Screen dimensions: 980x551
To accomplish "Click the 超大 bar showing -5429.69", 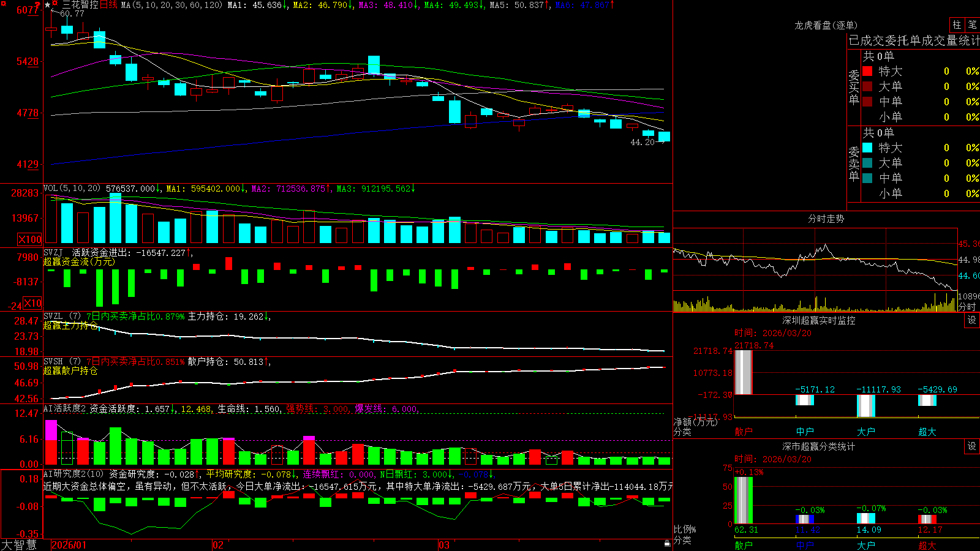I will 927,400.
